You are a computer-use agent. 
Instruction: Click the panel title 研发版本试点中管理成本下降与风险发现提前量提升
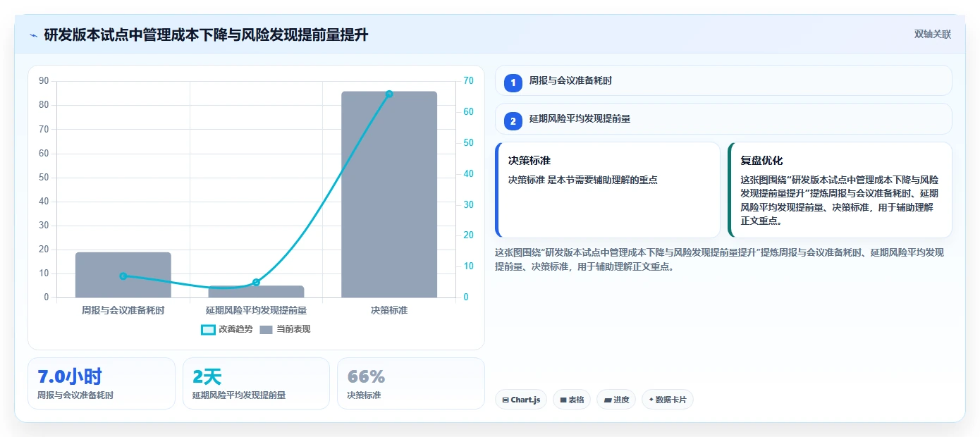(206, 35)
